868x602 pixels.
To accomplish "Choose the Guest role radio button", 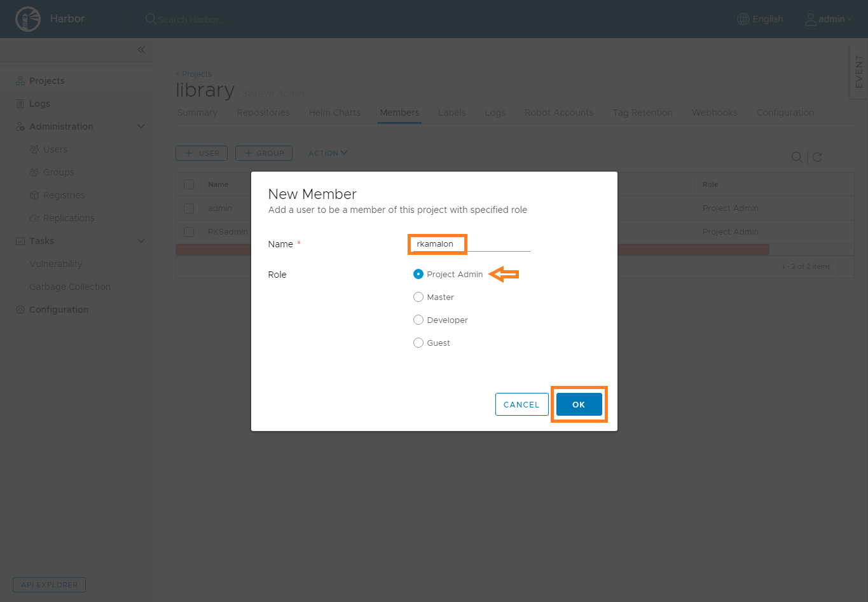I will [418, 343].
